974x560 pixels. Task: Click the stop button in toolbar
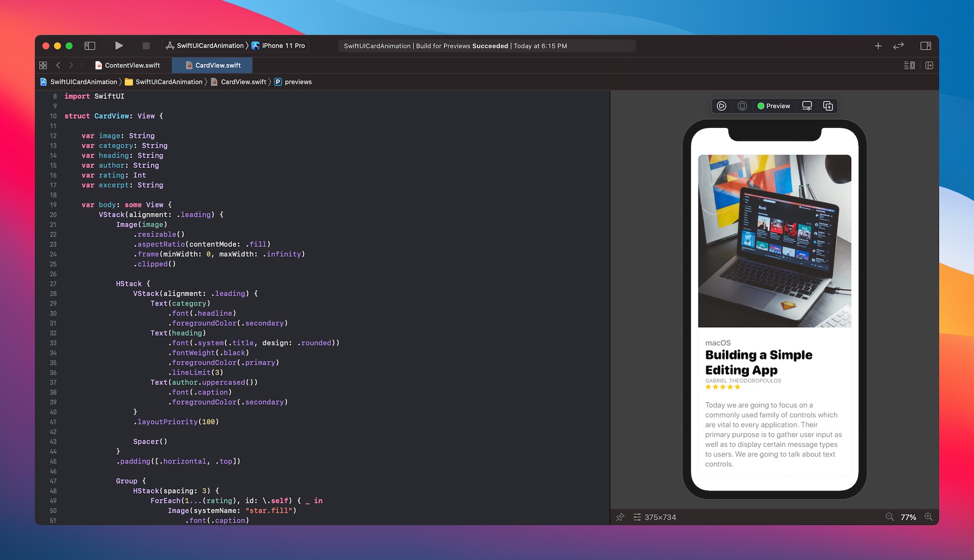146,46
